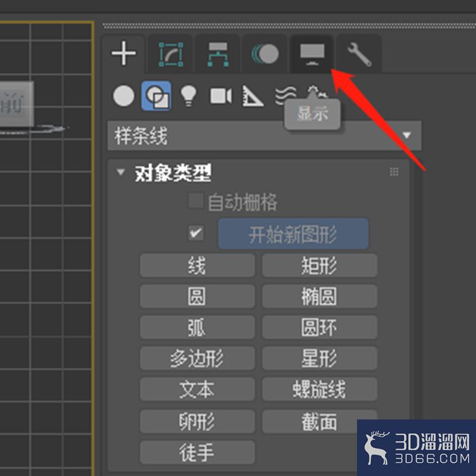
Task: Select the Lights lightbulb icon
Action: click(189, 96)
